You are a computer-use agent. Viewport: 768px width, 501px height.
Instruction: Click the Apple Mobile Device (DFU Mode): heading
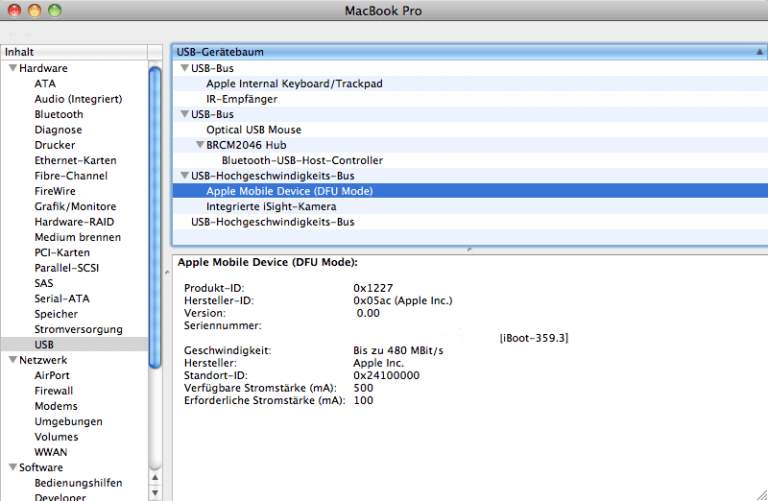point(267,262)
